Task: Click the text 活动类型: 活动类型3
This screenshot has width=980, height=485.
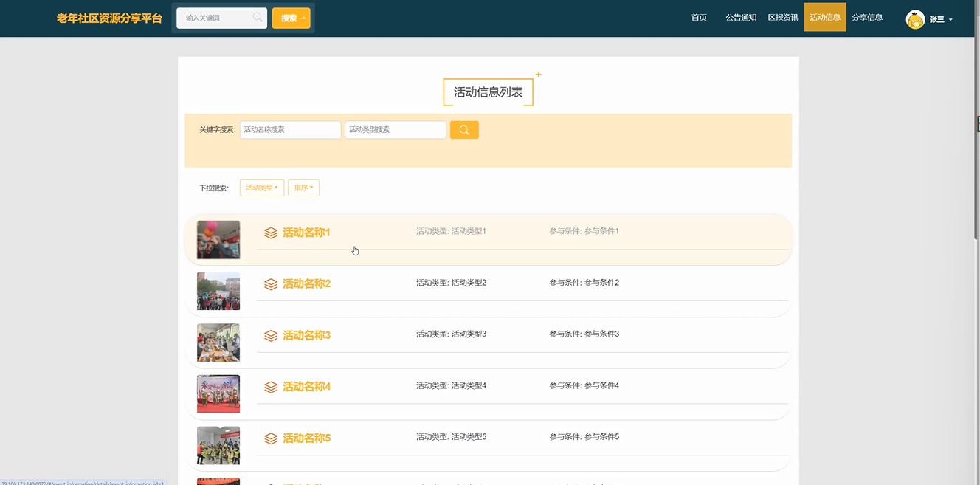Action: (451, 334)
